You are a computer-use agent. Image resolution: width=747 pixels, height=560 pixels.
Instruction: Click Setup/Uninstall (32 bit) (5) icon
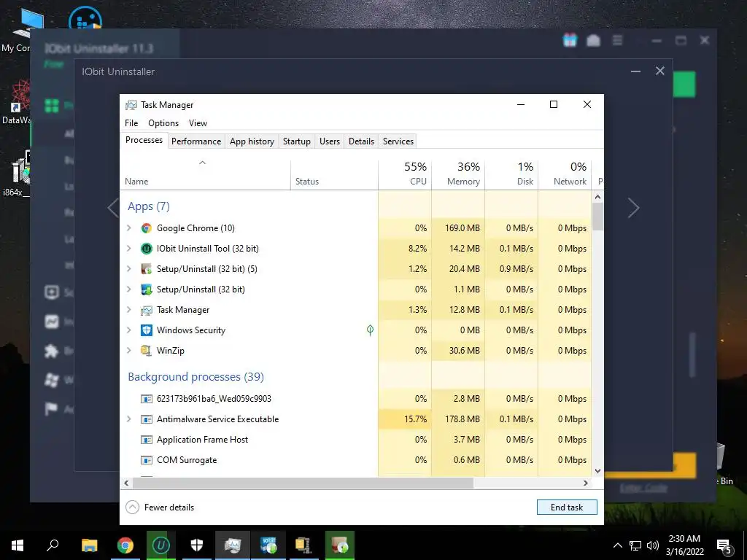point(146,269)
